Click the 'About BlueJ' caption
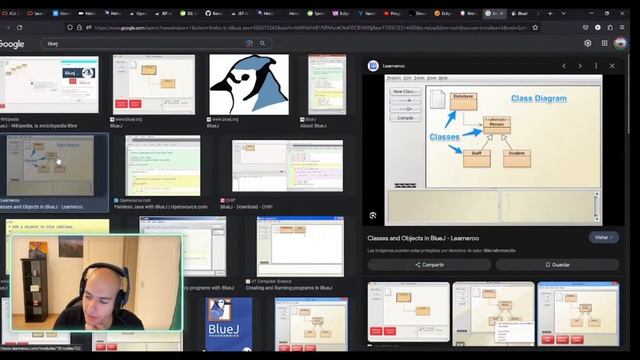 (313, 126)
